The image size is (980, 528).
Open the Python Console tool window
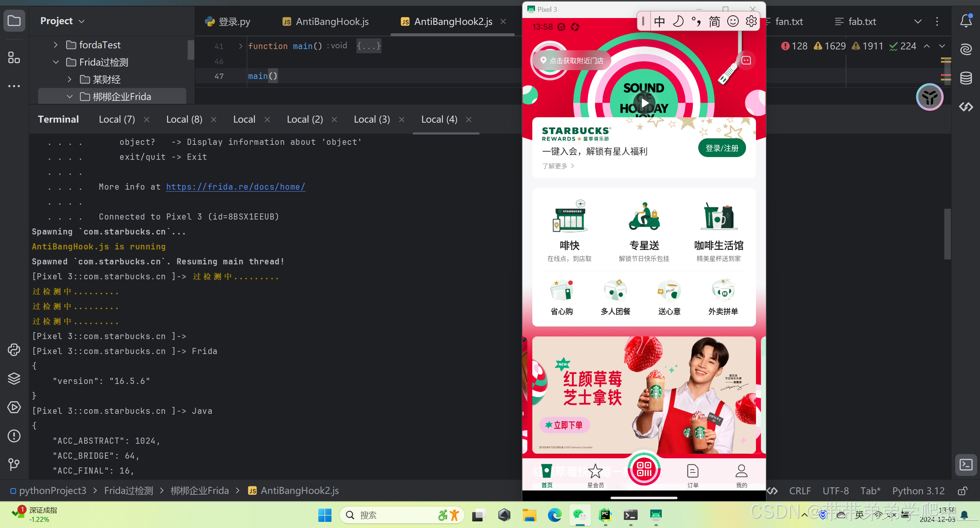(x=14, y=349)
